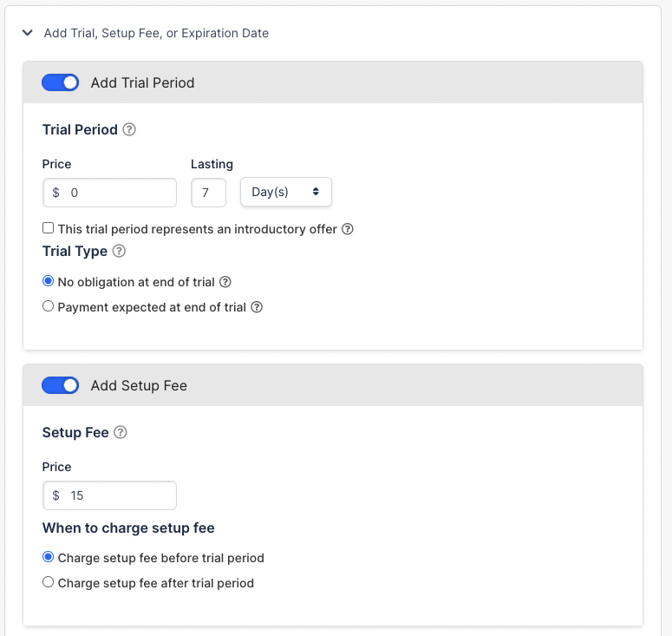Click the Add Trial, Setup Fee, or Expiration Date header

coord(156,33)
